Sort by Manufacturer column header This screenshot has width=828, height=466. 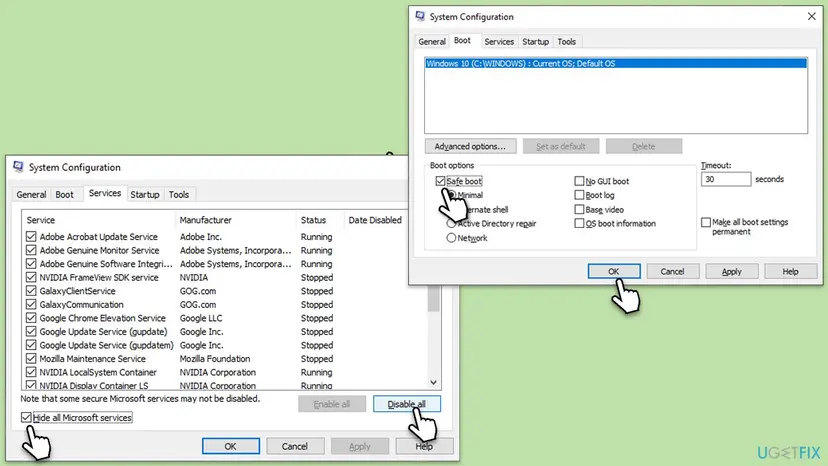236,220
